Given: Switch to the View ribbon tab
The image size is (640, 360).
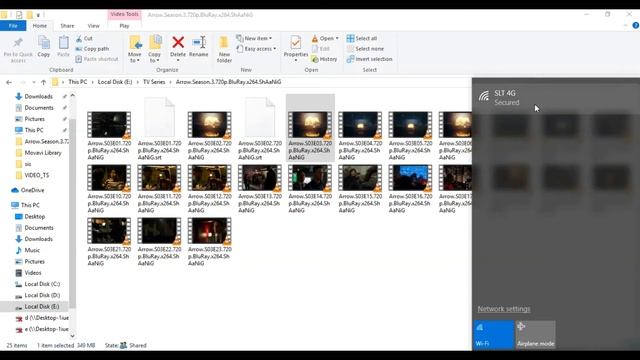Looking at the screenshot, I should click(x=93, y=26).
